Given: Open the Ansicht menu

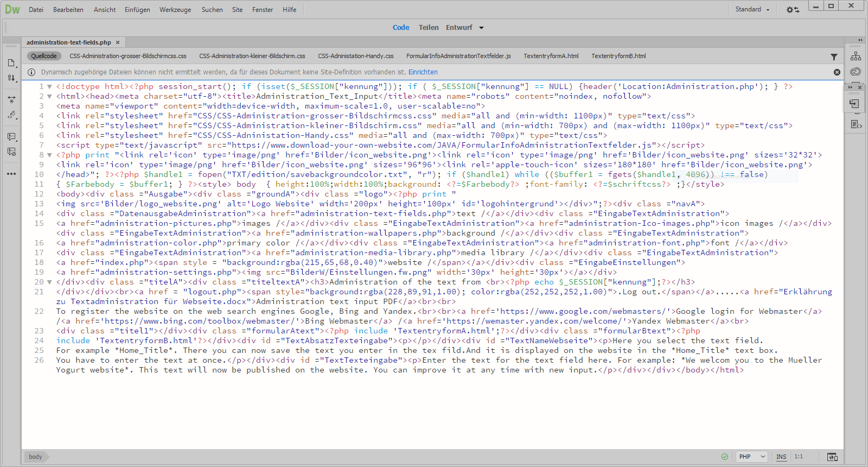Looking at the screenshot, I should (105, 10).
